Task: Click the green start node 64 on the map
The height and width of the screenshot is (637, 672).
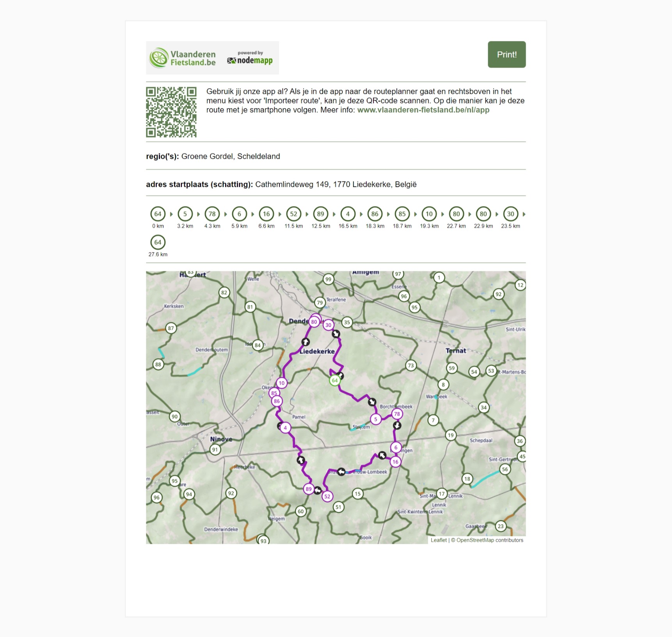Action: (334, 381)
